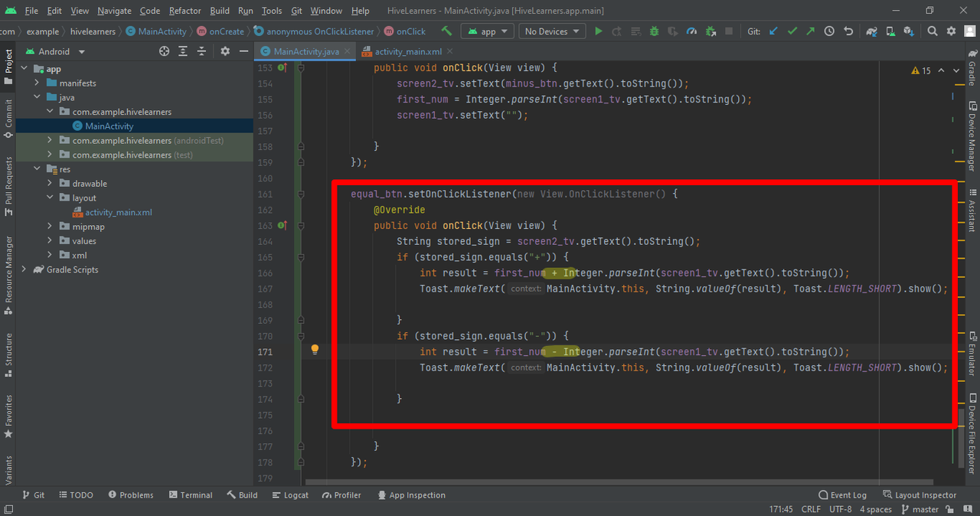The width and height of the screenshot is (980, 516).
Task: Click the user account avatar icon
Action: [969, 31]
